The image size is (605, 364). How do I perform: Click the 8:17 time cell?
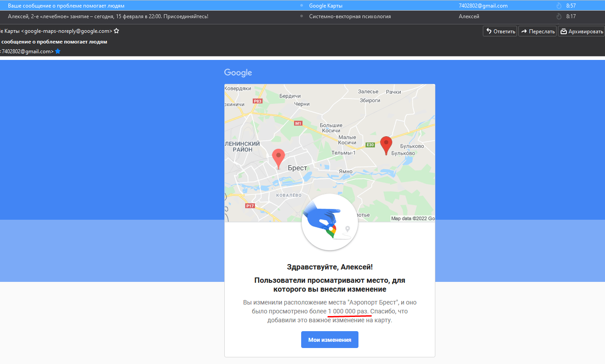[x=571, y=16]
